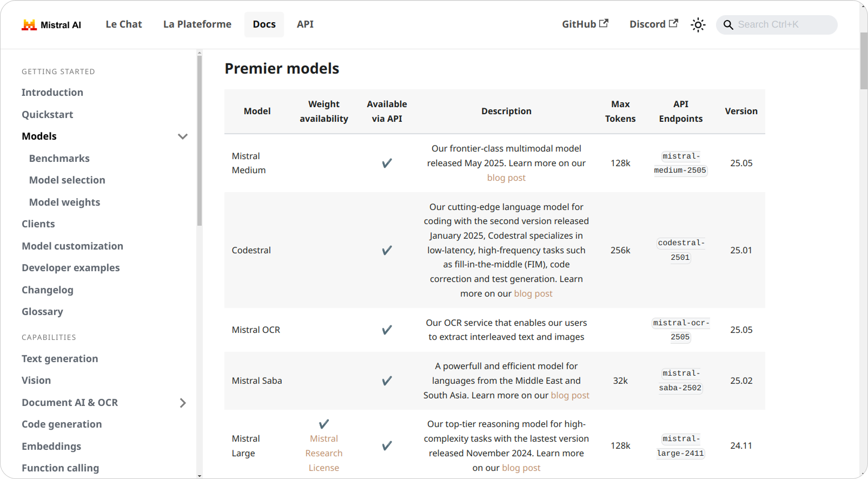Viewport: 868px width, 479px height.
Task: Select codestral-2501 endpoint code
Action: [x=681, y=250]
